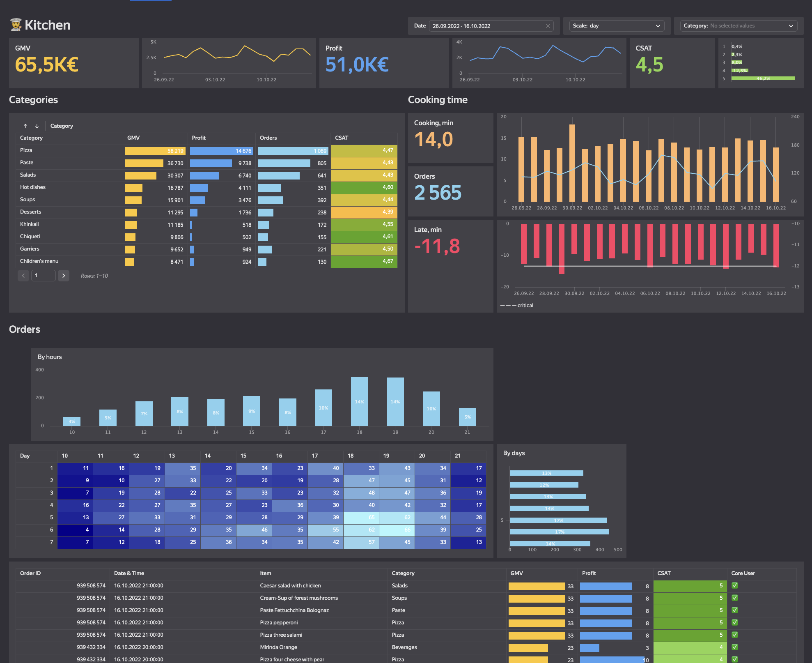Click the ascending sort arrow above Category
This screenshot has height=663, width=812.
[x=25, y=126]
